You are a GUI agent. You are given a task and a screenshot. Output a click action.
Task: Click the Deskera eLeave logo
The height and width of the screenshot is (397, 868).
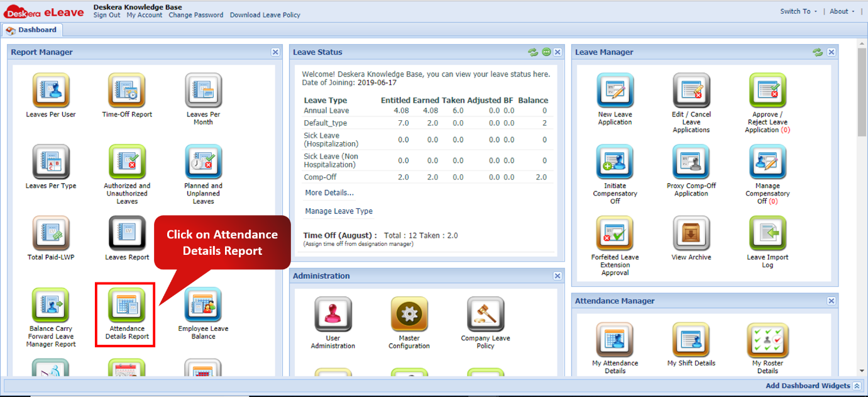coord(43,11)
